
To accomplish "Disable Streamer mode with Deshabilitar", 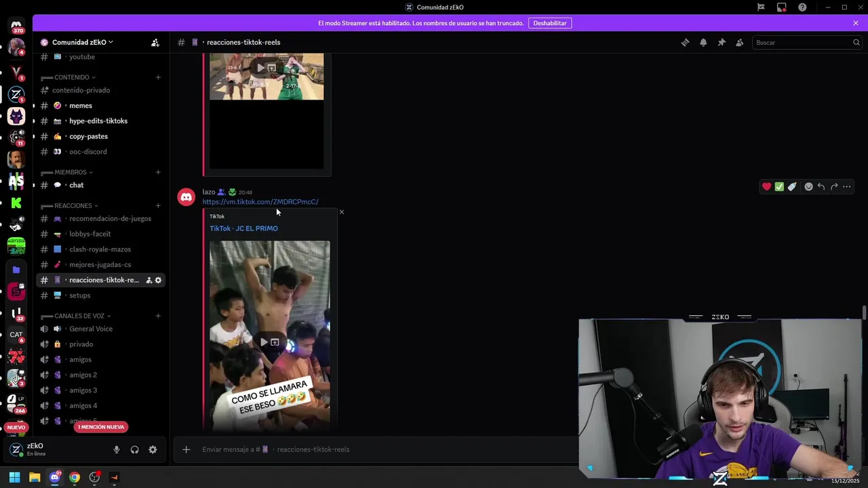I will tap(550, 23).
